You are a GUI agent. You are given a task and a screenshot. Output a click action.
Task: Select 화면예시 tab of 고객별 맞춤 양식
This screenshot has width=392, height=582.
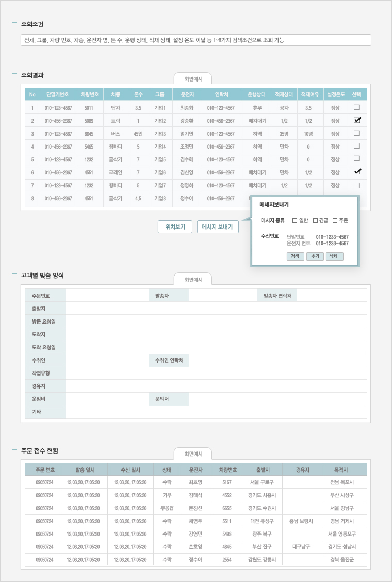pos(193,279)
